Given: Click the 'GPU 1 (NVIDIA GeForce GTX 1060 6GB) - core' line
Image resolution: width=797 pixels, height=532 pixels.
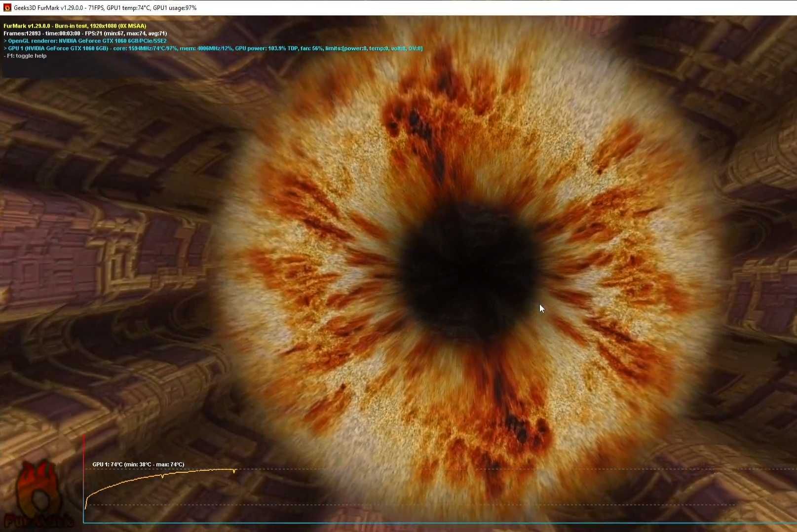Looking at the screenshot, I should [213, 48].
